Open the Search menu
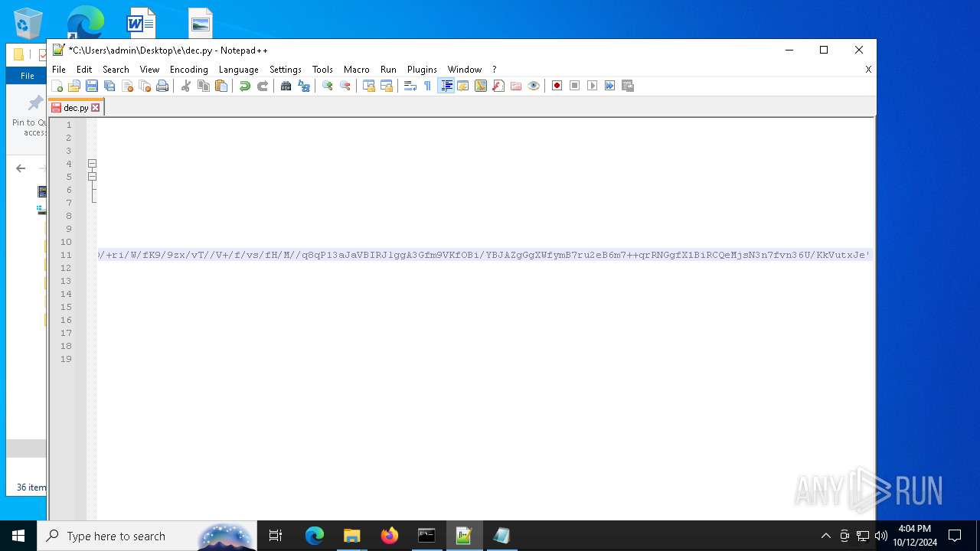Screen dimensions: 980x551 coord(116,70)
